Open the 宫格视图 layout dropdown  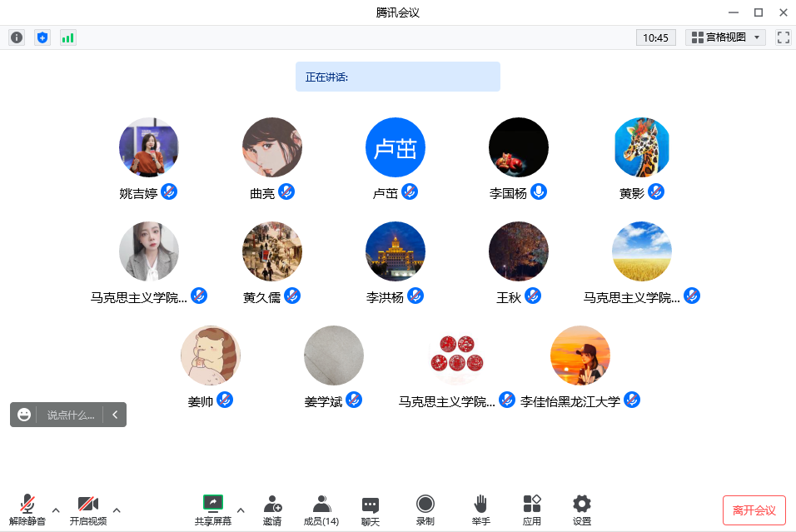(725, 37)
